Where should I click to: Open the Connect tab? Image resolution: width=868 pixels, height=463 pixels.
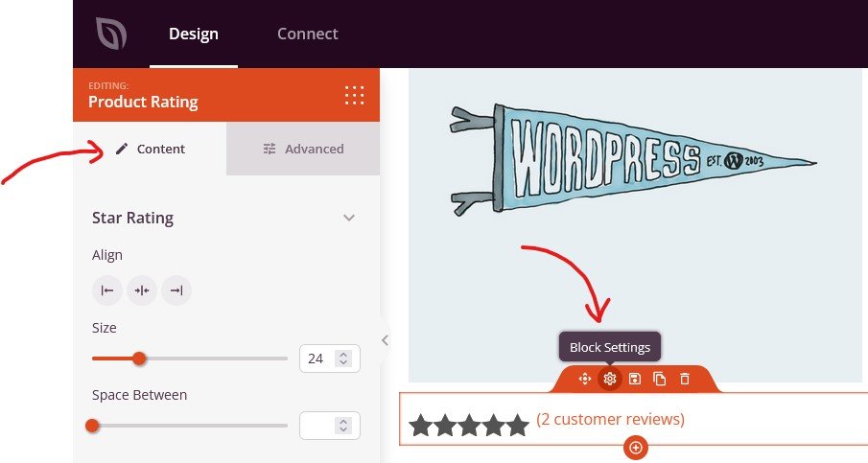coord(307,35)
